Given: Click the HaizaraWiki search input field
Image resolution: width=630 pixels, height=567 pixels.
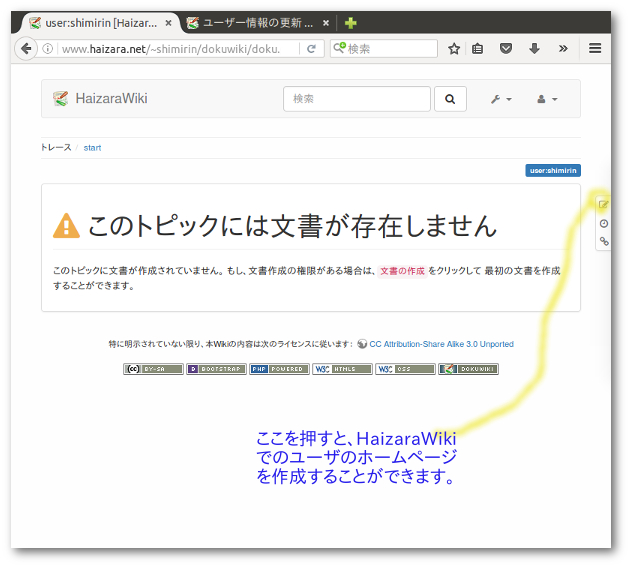Looking at the screenshot, I should [x=357, y=99].
